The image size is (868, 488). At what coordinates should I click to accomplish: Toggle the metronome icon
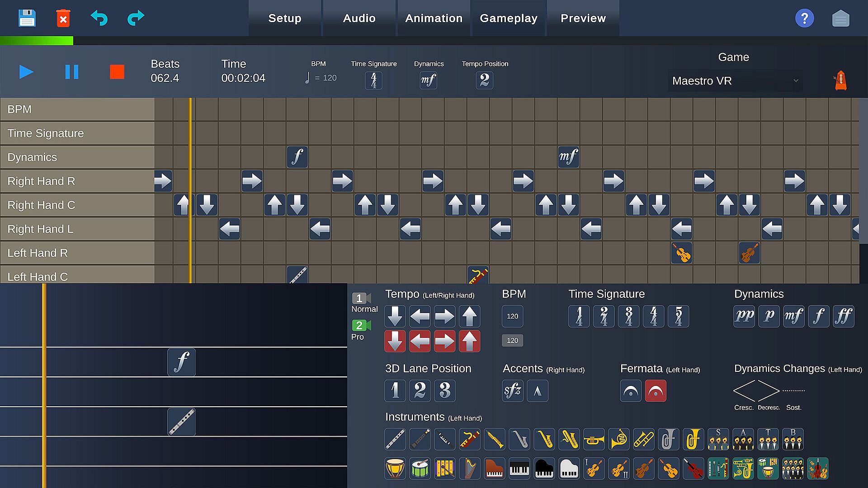click(840, 81)
